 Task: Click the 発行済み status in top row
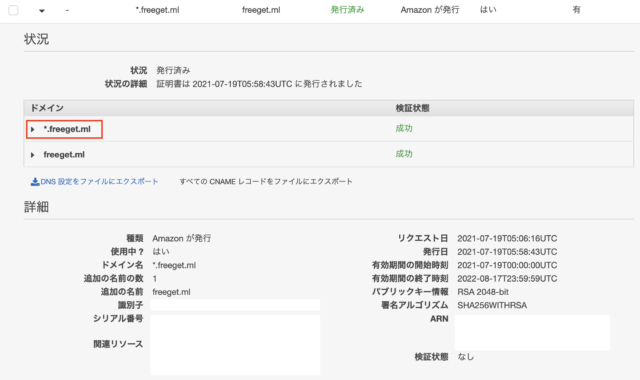point(347,10)
